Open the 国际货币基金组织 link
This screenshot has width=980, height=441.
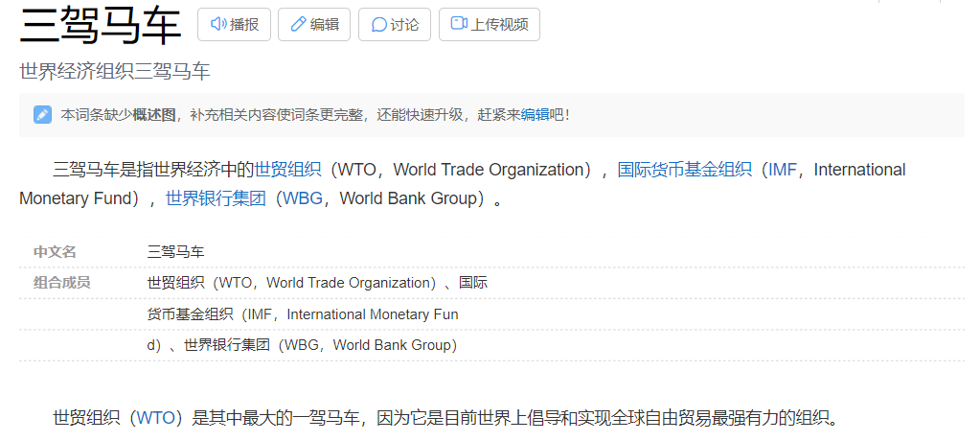click(x=684, y=170)
